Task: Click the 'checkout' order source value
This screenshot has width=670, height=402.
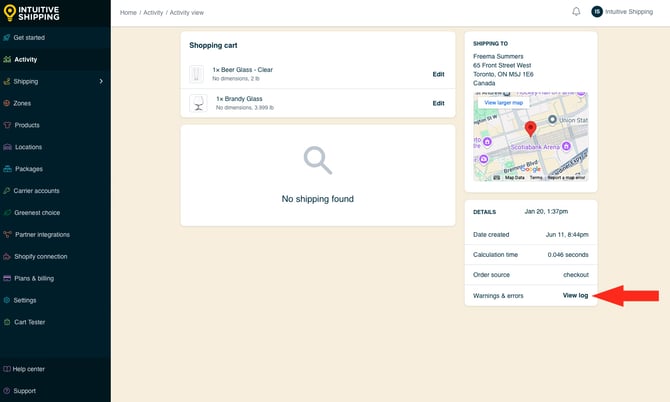Action: tap(576, 275)
